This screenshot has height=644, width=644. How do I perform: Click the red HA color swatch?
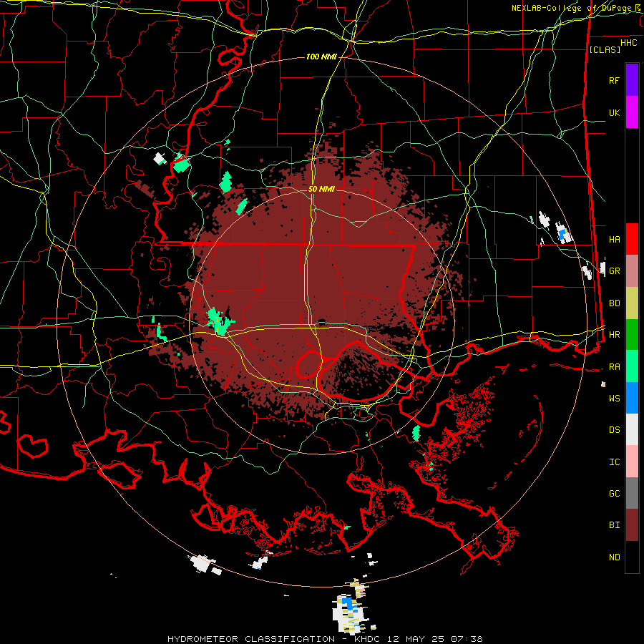click(632, 239)
